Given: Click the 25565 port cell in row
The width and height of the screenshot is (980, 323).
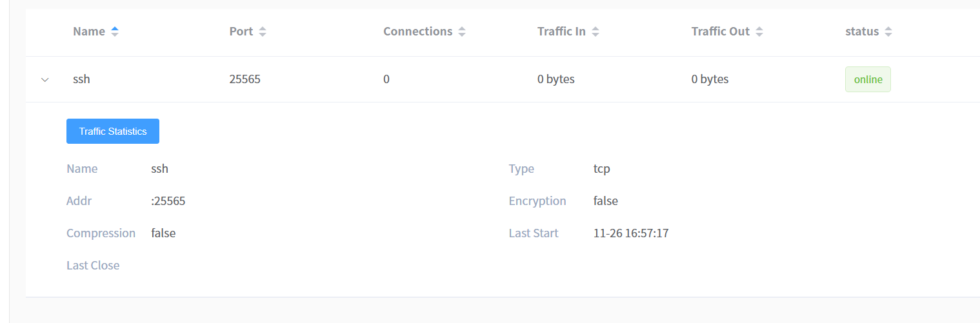Looking at the screenshot, I should (245, 79).
